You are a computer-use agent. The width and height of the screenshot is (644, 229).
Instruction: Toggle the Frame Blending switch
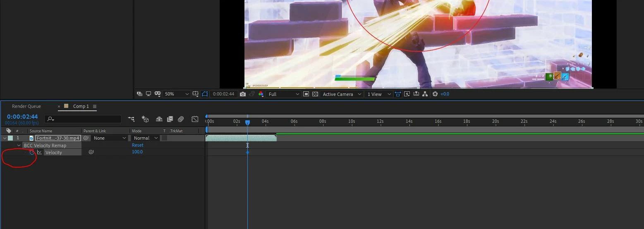tap(170, 119)
